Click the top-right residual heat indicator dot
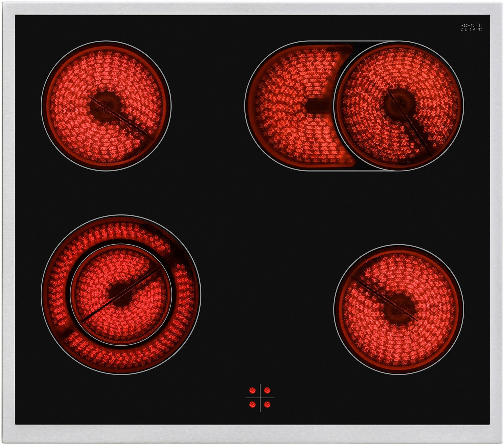The width and height of the screenshot is (504, 446). [267, 390]
